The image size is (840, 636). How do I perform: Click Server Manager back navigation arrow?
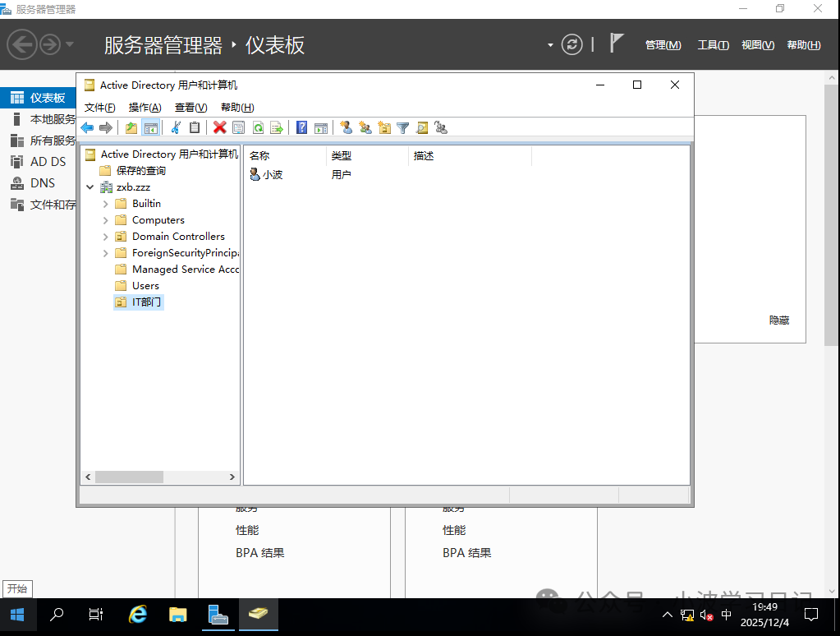pyautogui.click(x=22, y=44)
